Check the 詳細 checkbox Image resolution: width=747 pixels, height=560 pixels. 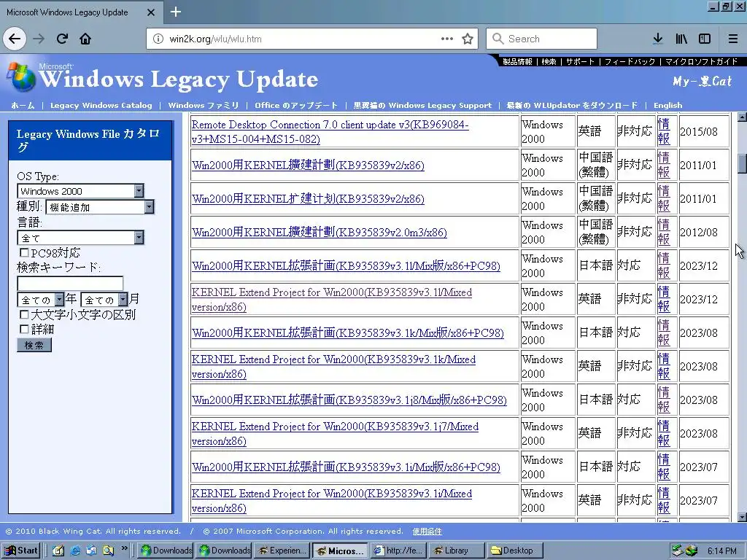24,329
